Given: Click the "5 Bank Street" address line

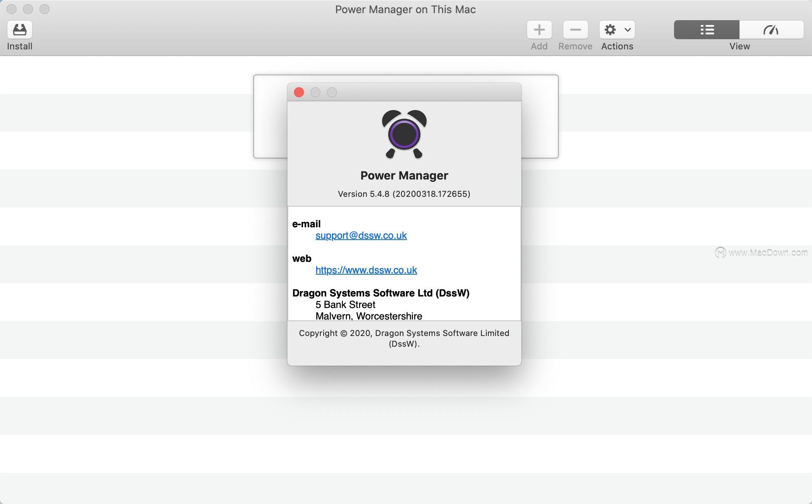Looking at the screenshot, I should tap(345, 305).
